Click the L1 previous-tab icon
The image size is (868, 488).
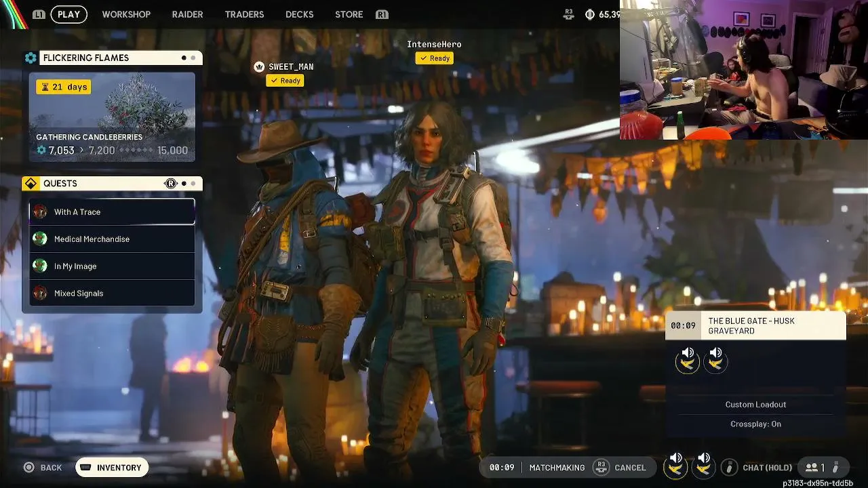pyautogui.click(x=39, y=14)
